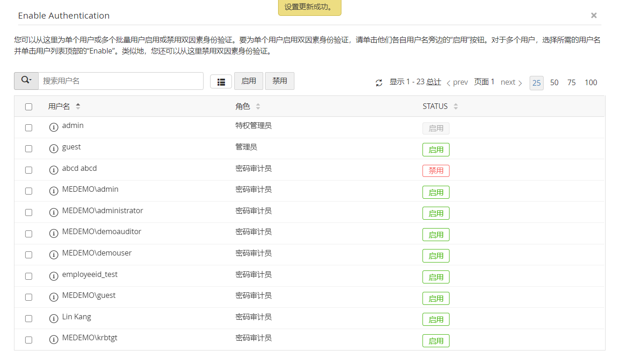Show 50 rows per page
Screen dimensions: 620x364
click(x=554, y=82)
